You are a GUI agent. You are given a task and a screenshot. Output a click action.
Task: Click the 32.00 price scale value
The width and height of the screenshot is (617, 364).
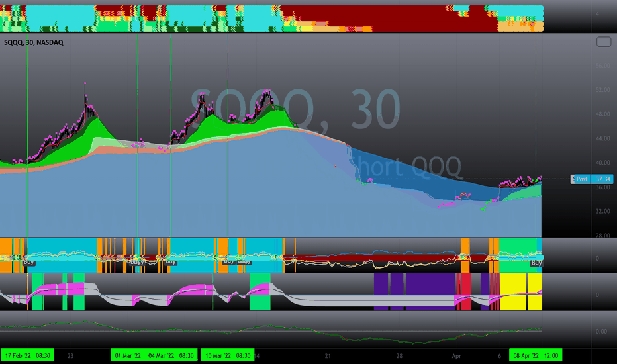pos(602,211)
